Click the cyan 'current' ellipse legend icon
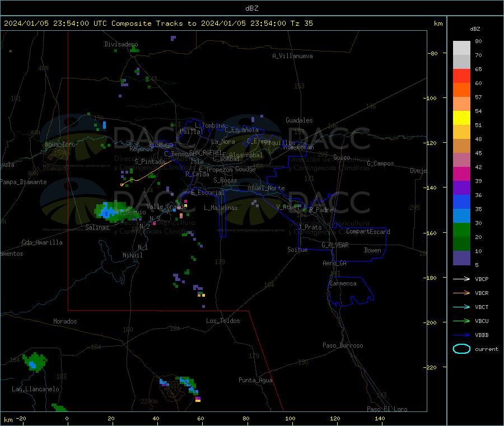The height and width of the screenshot is (426, 504). [x=461, y=349]
